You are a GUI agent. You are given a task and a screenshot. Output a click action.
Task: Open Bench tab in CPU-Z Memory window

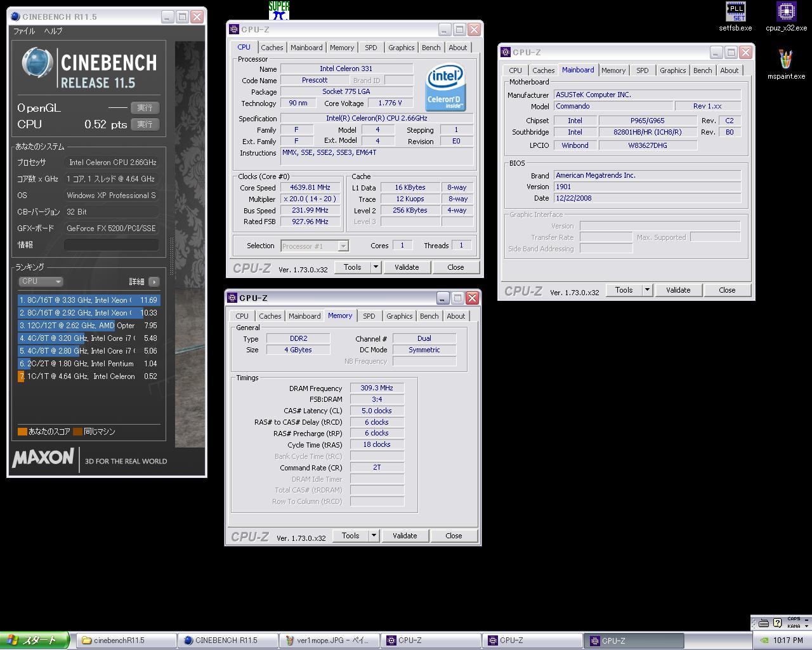[x=429, y=316]
